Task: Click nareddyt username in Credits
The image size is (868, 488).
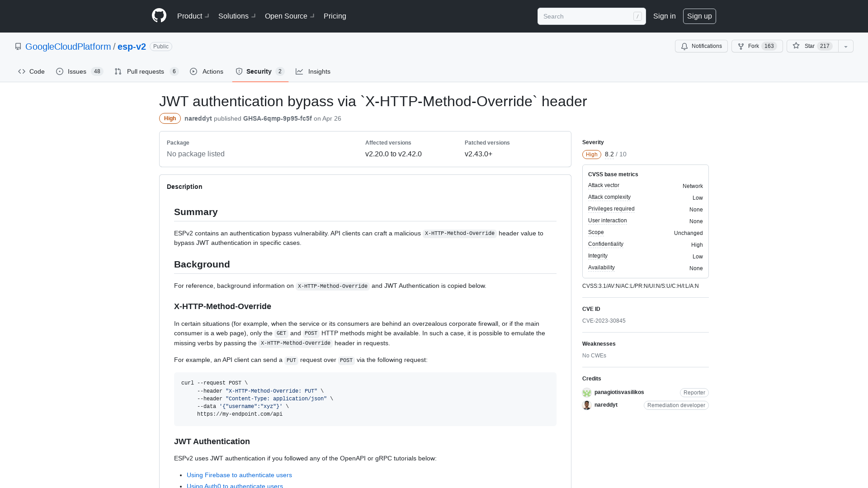Action: tap(606, 405)
